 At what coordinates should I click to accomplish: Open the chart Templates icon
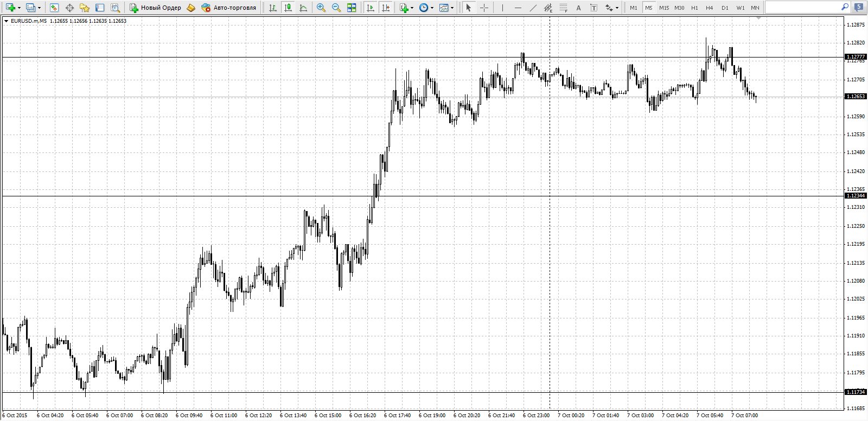tap(444, 8)
